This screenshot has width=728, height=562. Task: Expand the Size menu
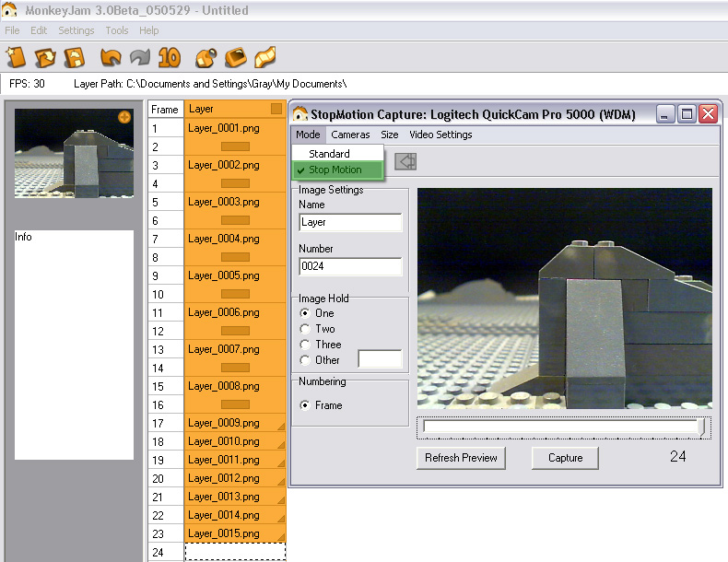pyautogui.click(x=390, y=135)
